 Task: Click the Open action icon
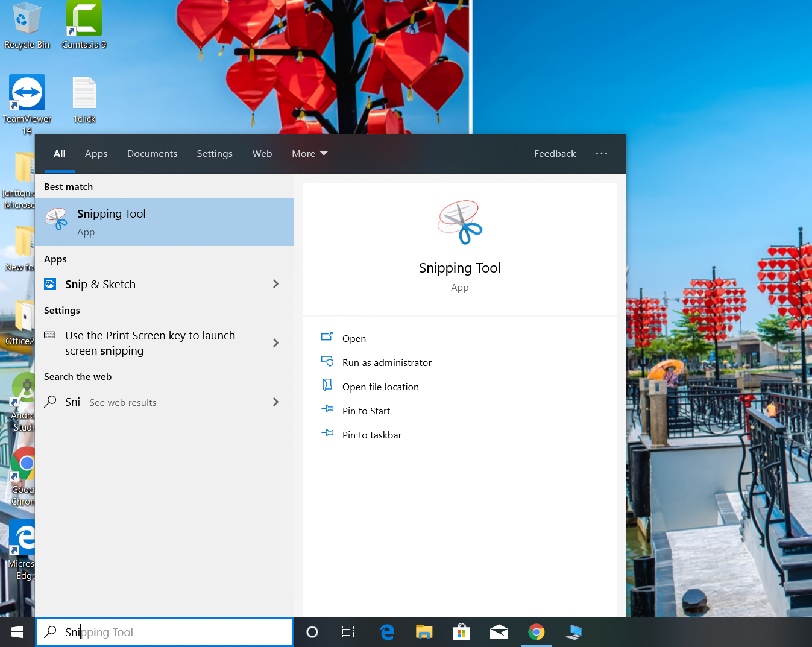click(x=327, y=337)
